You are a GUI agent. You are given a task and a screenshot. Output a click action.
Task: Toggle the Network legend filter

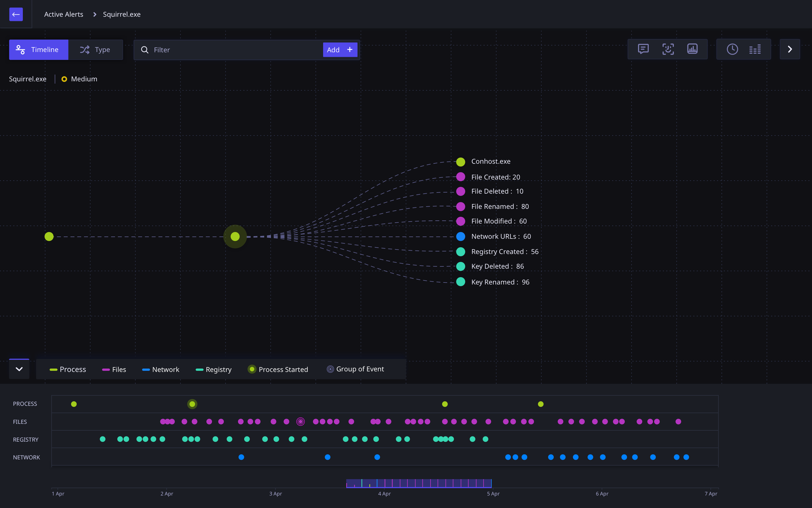[x=161, y=370]
